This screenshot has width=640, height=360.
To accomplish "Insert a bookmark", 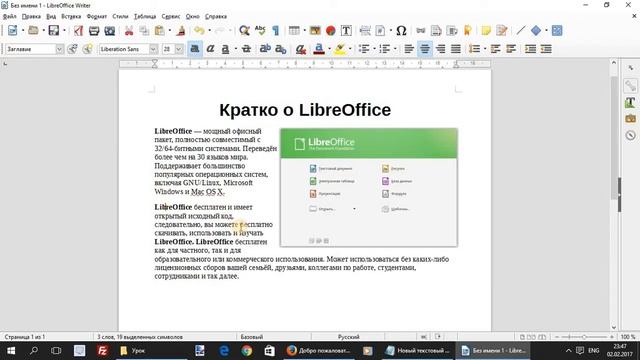I will tap(468, 31).
